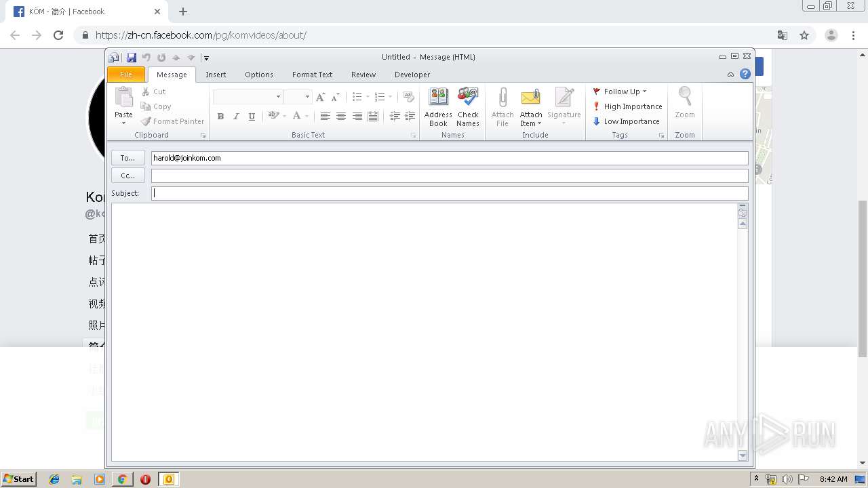Apply font color A button
This screenshot has height=488, width=868.
pos(297,117)
